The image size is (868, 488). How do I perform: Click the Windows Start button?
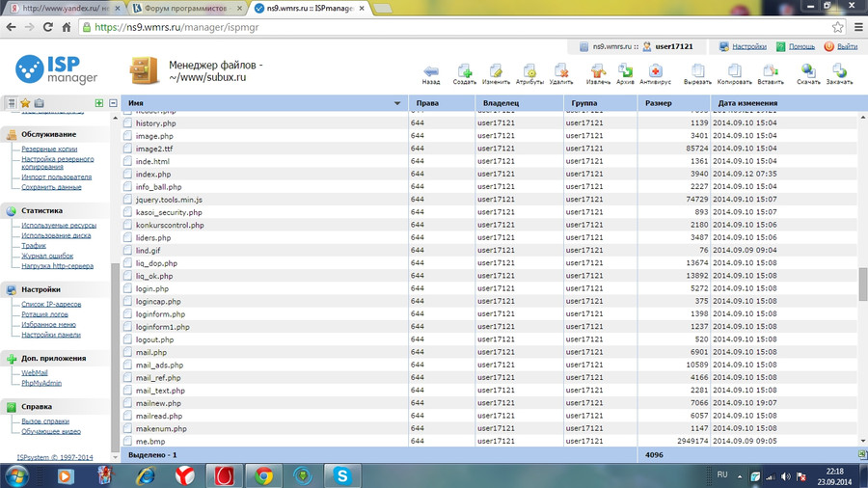pyautogui.click(x=16, y=475)
